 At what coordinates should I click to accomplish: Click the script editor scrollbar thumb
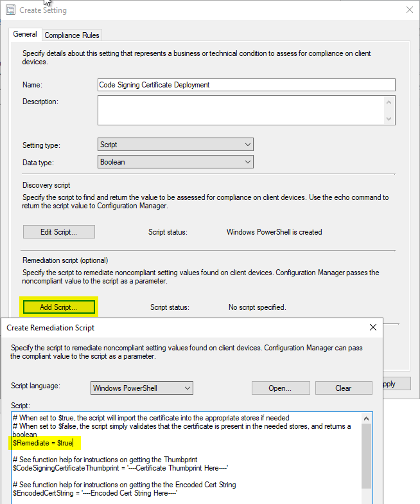pos(366,456)
